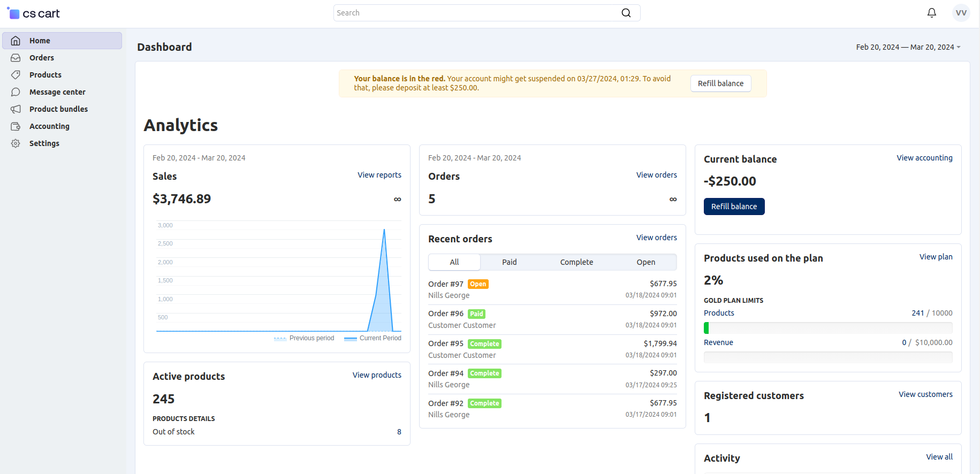Click the Revenue limit progress bar
The width and height of the screenshot is (980, 474).
[x=828, y=357]
